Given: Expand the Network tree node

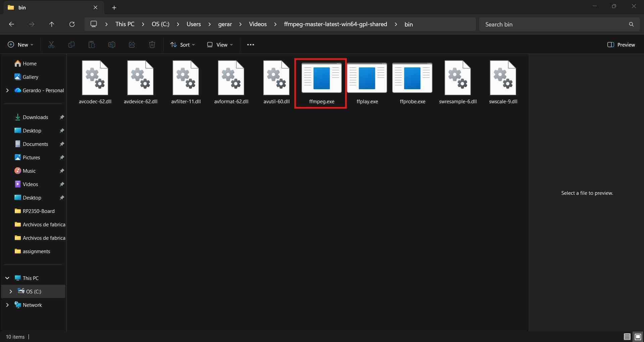Looking at the screenshot, I should click(x=7, y=305).
